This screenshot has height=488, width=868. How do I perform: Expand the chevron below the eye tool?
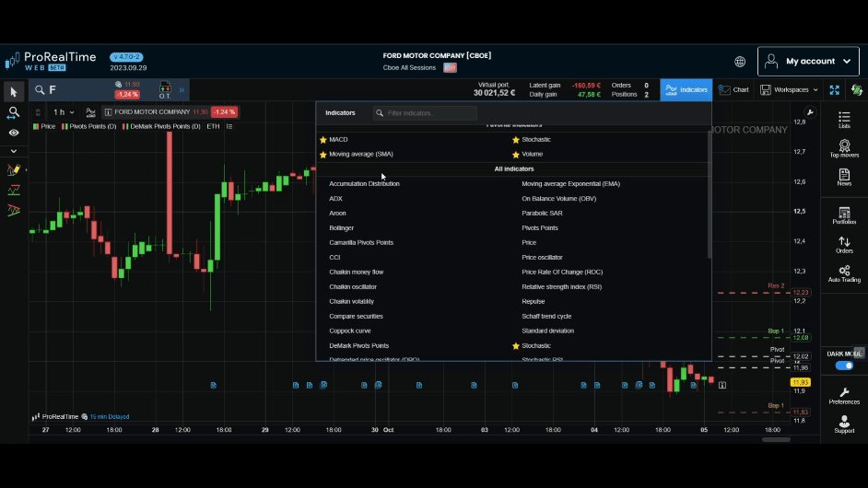pos(13,150)
